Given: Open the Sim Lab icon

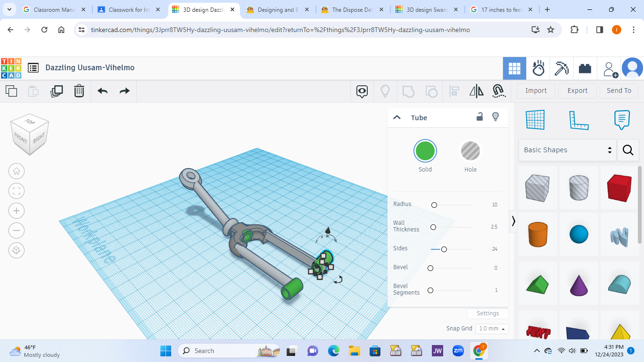Looking at the screenshot, I should pos(538,69).
